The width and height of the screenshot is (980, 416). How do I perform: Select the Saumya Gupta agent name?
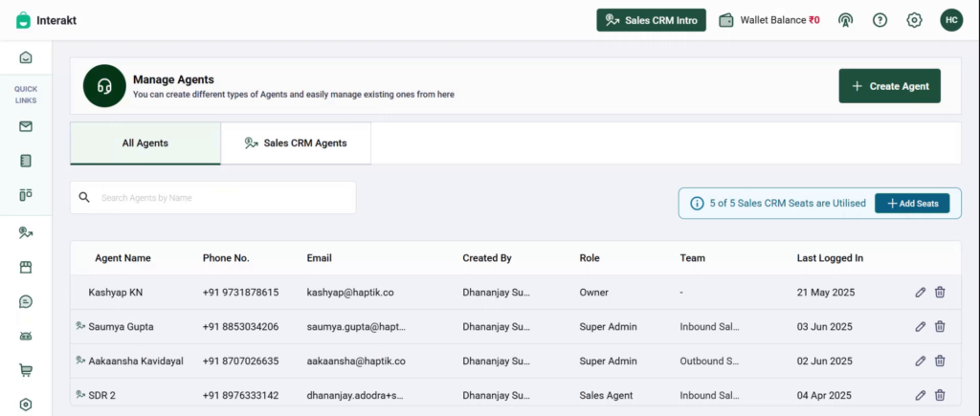point(121,327)
